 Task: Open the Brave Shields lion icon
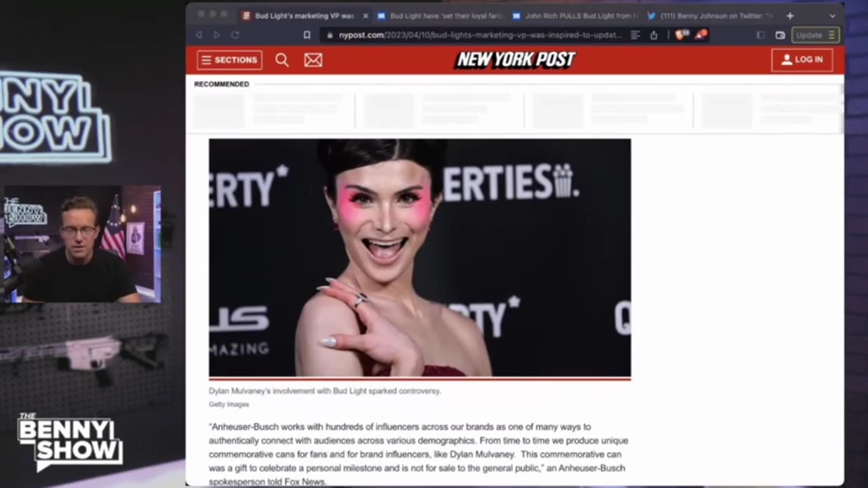pyautogui.click(x=681, y=35)
